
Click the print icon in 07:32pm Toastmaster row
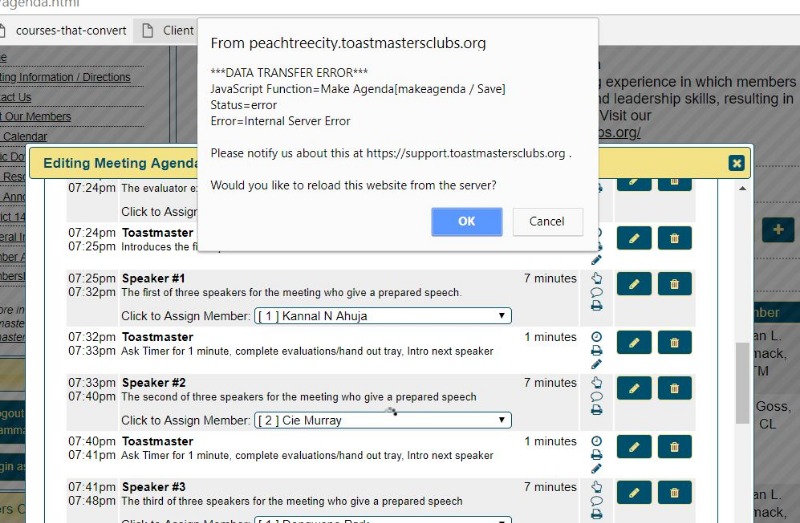[x=596, y=351]
